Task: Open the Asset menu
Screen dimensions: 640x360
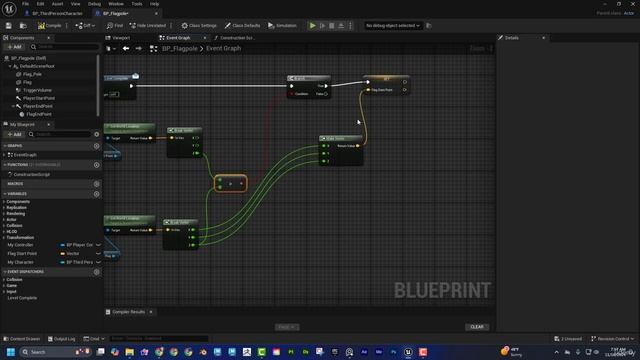Action: point(58,4)
